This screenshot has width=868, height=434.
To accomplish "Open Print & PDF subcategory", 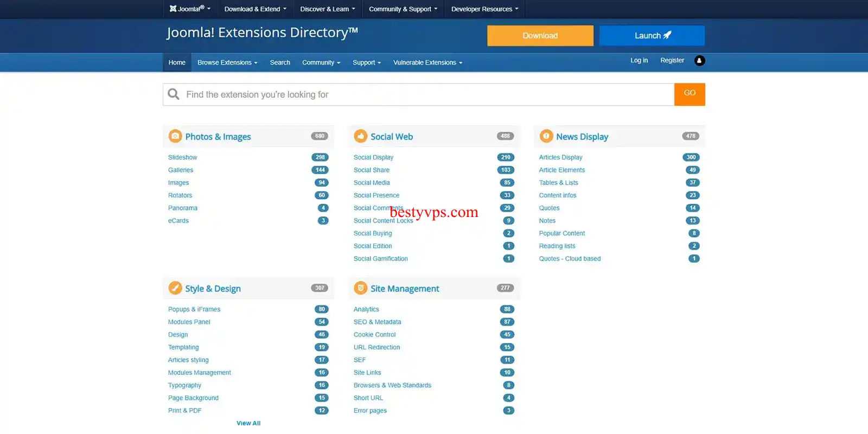I will point(184,411).
